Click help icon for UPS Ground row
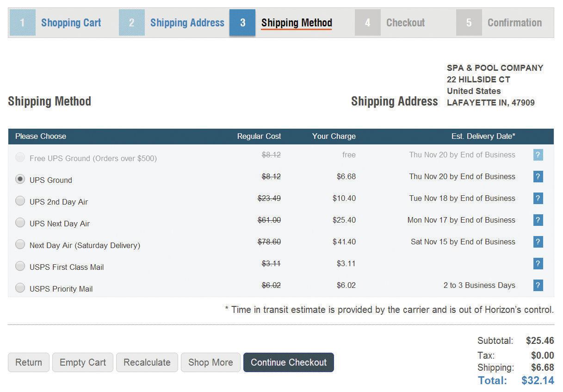This screenshot has height=392, width=563. click(538, 177)
